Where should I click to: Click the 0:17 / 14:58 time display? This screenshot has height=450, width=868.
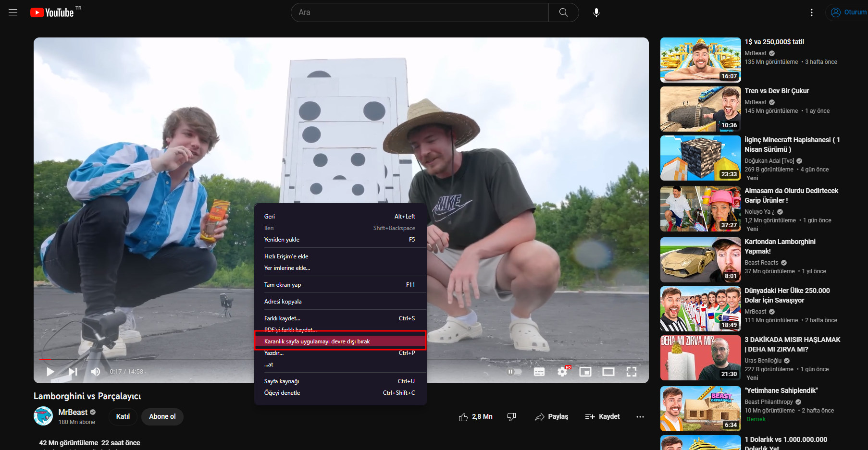[126, 372]
